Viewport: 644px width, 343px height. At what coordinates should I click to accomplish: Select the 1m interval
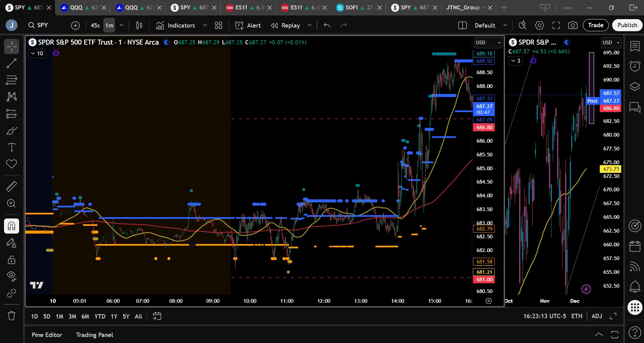click(x=109, y=26)
